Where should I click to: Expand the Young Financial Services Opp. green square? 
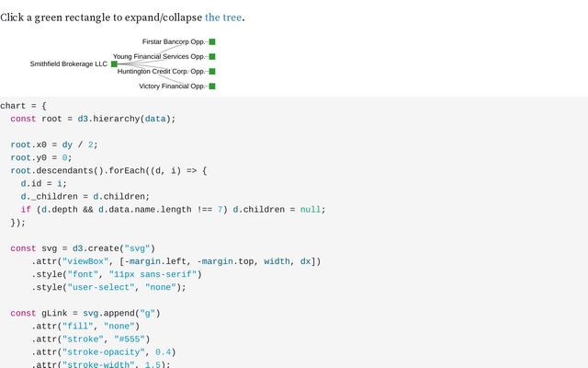coord(212,57)
